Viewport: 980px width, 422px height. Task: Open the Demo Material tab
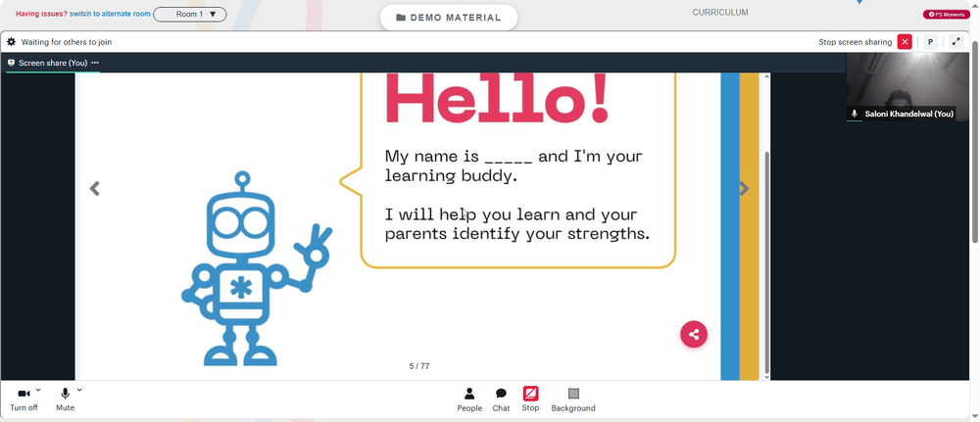449,18
